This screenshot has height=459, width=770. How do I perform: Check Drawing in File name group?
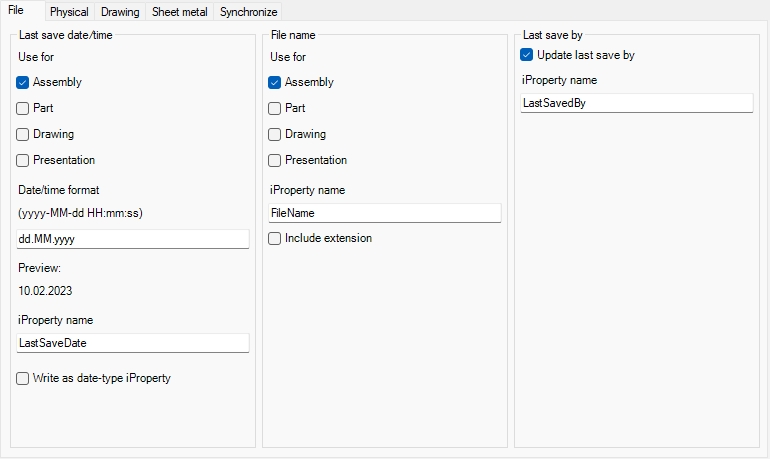[275, 134]
